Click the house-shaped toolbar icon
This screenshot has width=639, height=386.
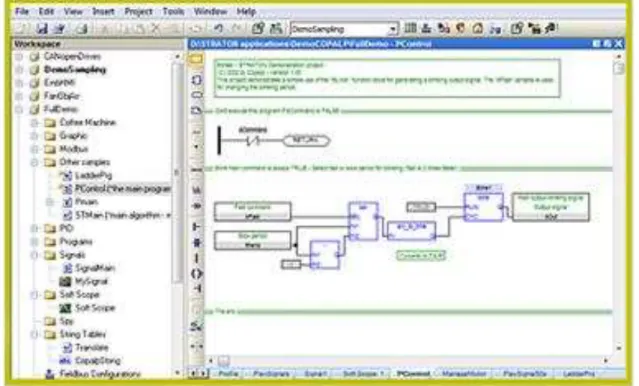coord(478,28)
